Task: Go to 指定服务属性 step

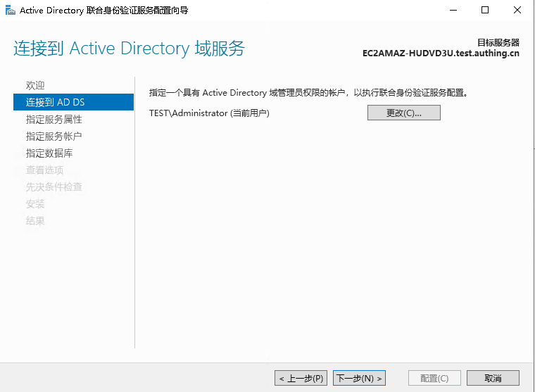Action: click(54, 119)
